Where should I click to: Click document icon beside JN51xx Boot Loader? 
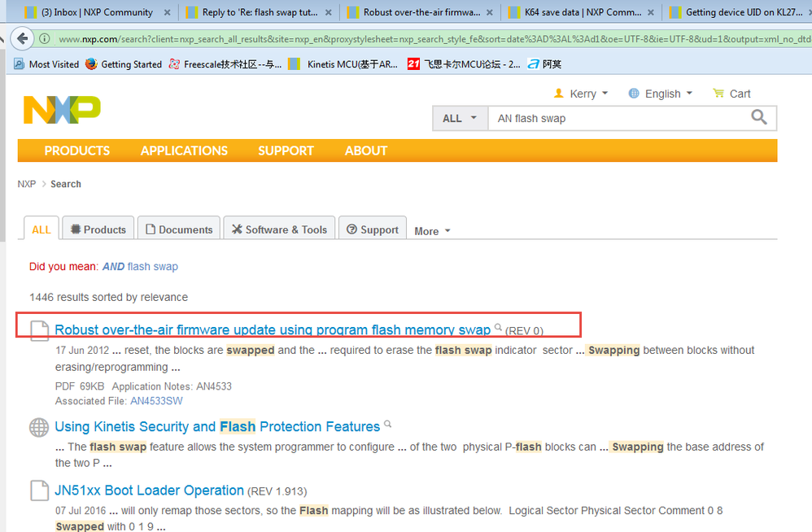click(39, 491)
